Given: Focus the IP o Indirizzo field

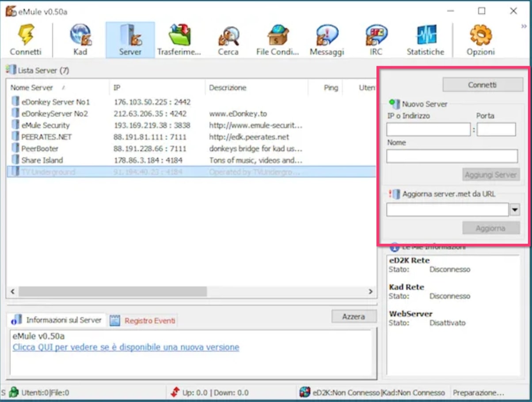Looking at the screenshot, I should click(428, 129).
